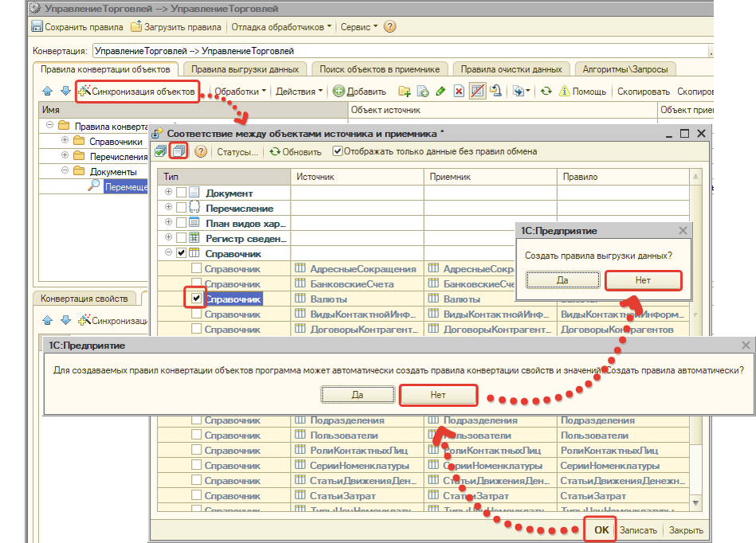Expand the Перечисление type row
Viewport: 756px width, 543px height.
(168, 207)
